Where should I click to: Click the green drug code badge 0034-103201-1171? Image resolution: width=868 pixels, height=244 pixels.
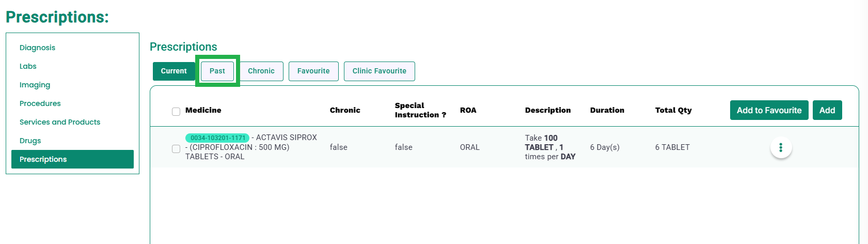[x=217, y=138]
